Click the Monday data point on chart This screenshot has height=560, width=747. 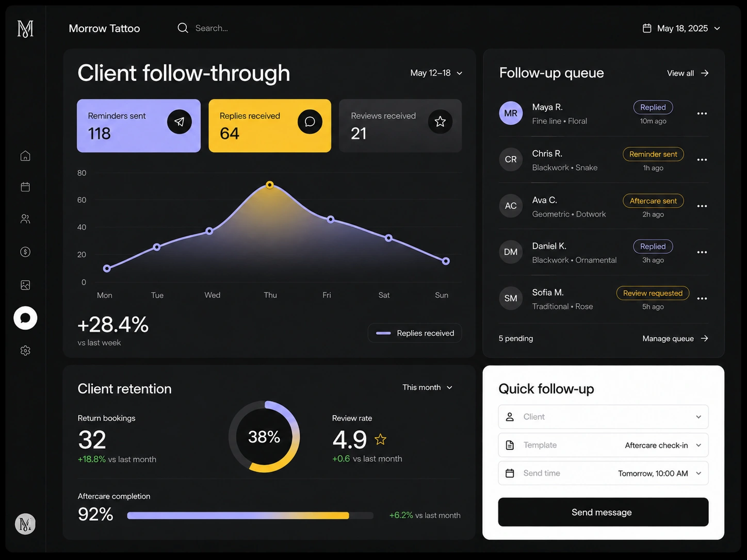(x=107, y=269)
